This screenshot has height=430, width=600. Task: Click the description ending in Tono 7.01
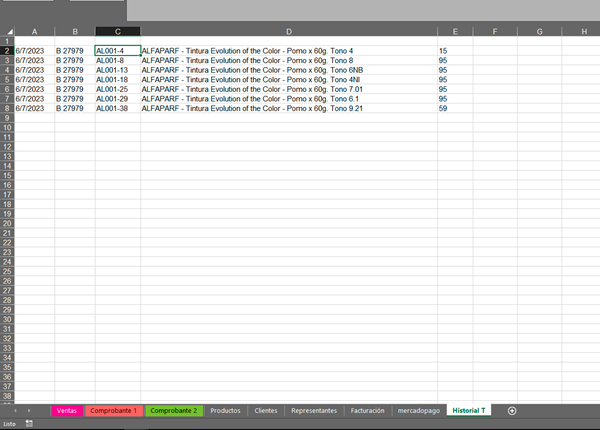click(x=289, y=89)
